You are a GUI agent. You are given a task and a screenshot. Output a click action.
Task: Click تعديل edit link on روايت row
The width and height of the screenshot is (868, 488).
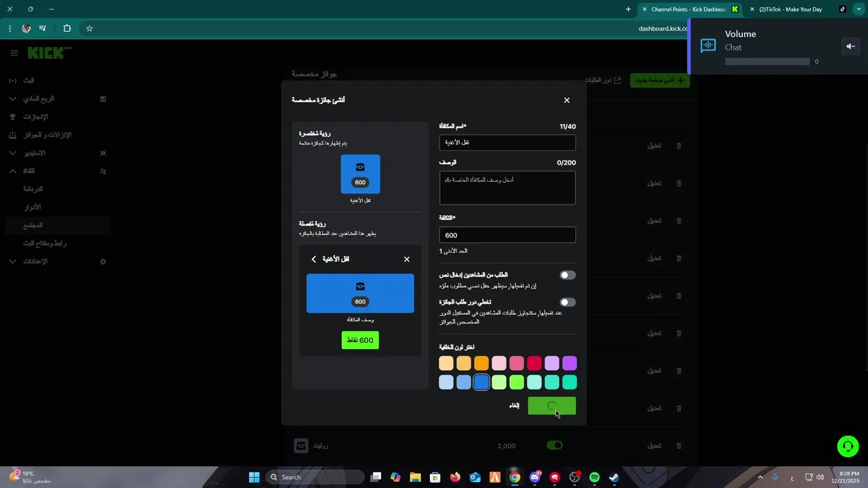pyautogui.click(x=654, y=446)
